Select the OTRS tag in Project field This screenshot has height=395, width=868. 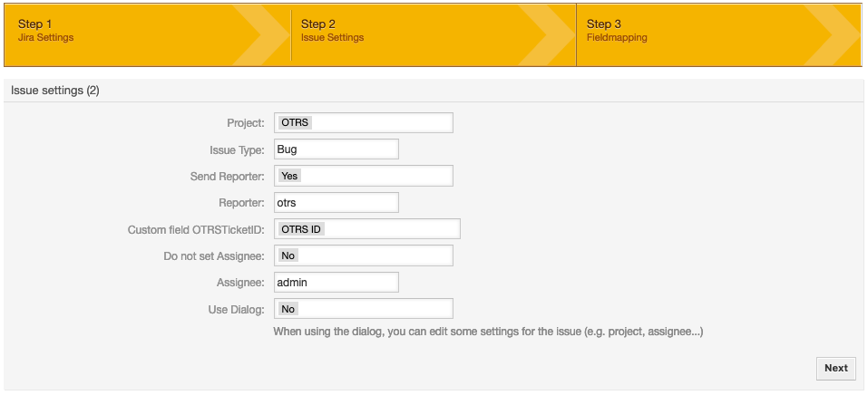pyautogui.click(x=295, y=123)
